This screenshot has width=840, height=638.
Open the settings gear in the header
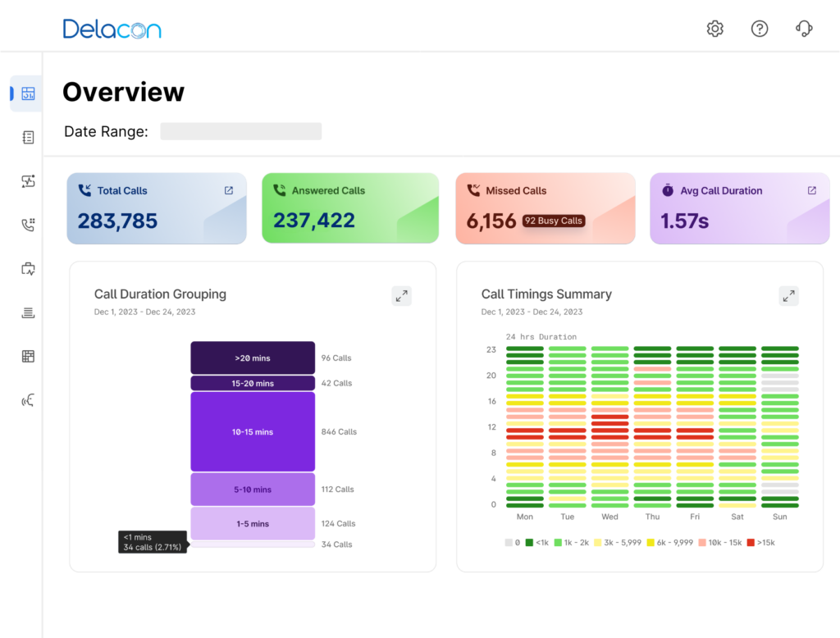tap(714, 29)
